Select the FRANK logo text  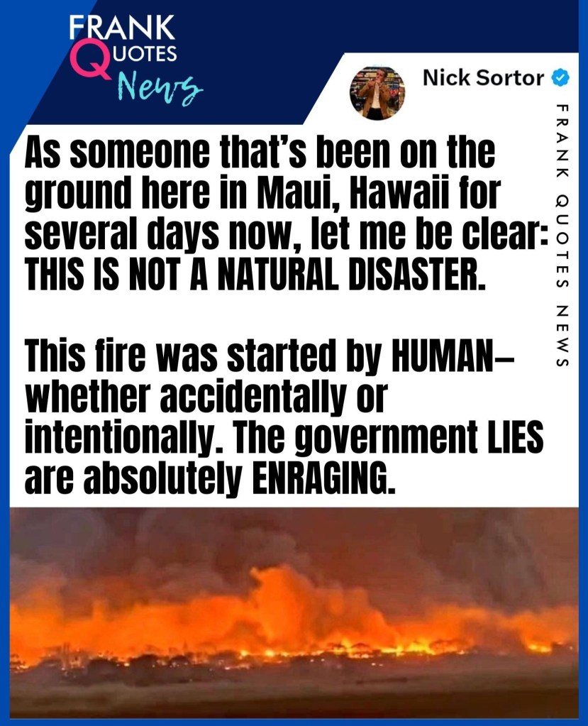[122, 27]
